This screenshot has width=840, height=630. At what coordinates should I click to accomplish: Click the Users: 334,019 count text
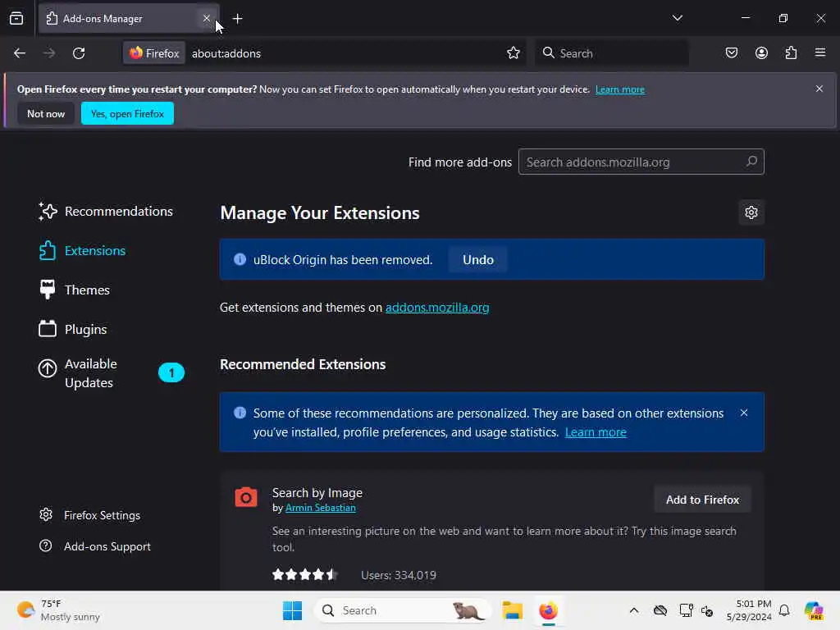point(399,575)
